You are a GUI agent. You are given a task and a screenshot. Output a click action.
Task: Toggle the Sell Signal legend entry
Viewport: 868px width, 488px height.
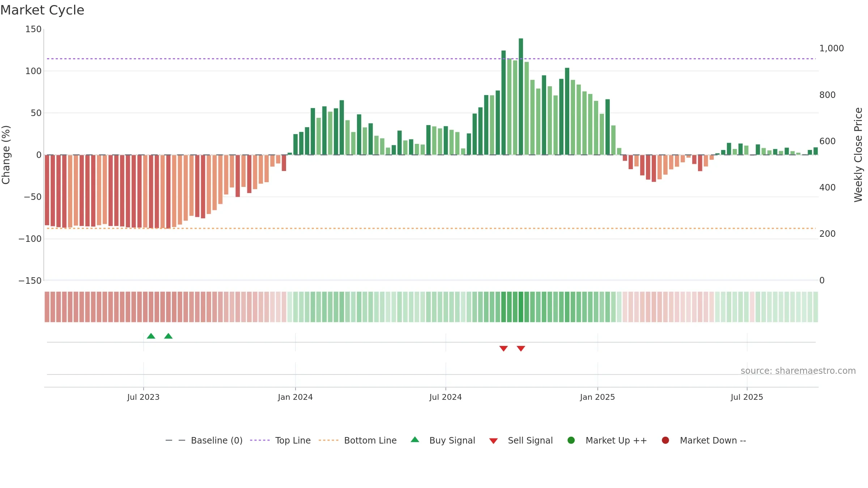click(521, 440)
